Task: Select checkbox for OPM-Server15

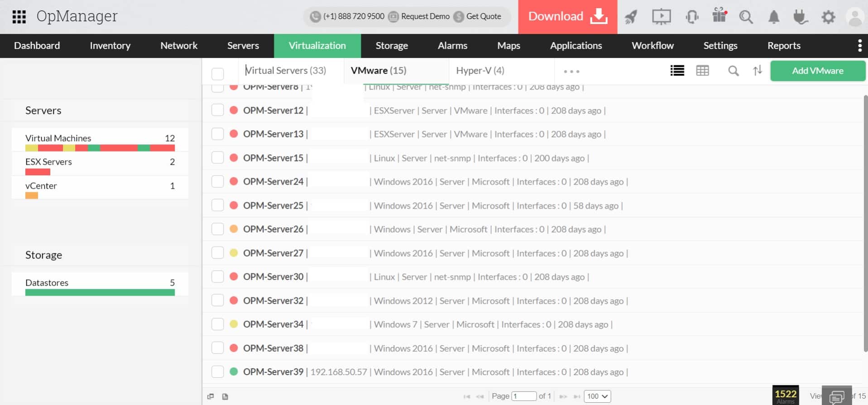Action: click(218, 157)
